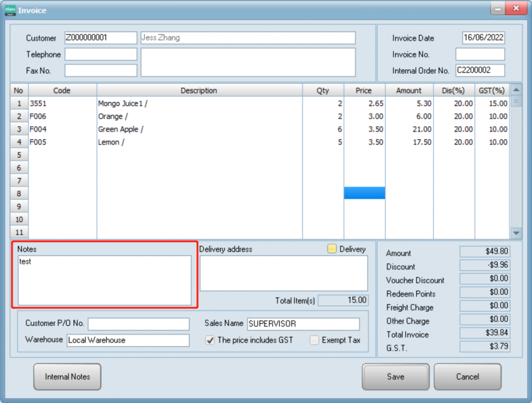Close the Invoice window
Image resolution: width=532 pixels, height=403 pixels.
pyautogui.click(x=516, y=9)
